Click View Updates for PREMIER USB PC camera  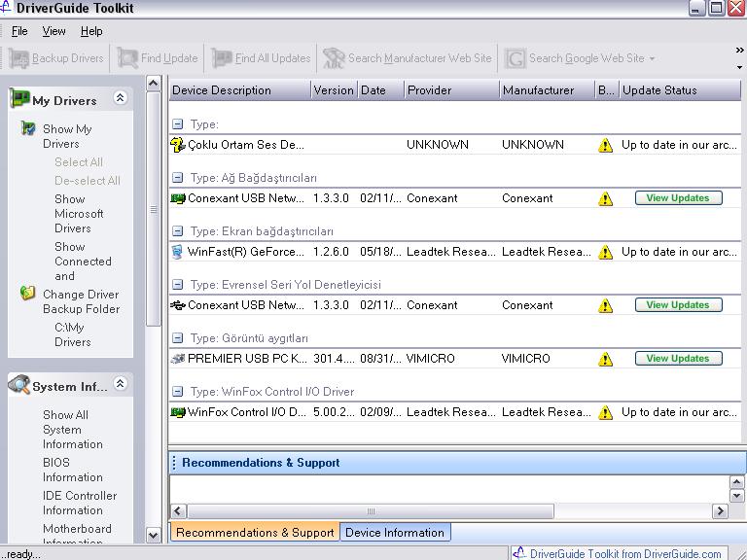point(678,358)
